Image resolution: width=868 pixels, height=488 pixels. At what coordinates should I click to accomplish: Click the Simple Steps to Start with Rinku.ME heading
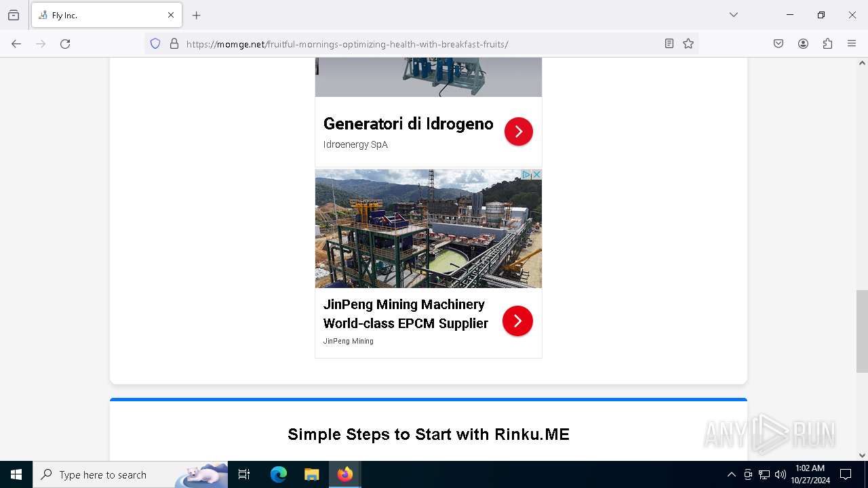(x=429, y=434)
